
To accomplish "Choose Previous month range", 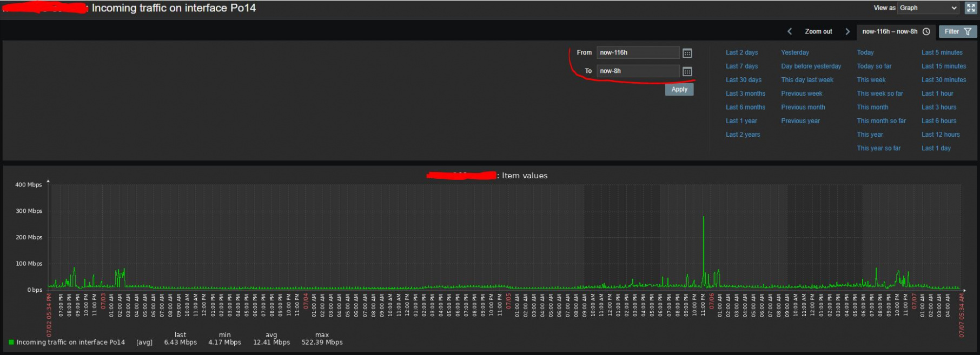I will [x=803, y=107].
